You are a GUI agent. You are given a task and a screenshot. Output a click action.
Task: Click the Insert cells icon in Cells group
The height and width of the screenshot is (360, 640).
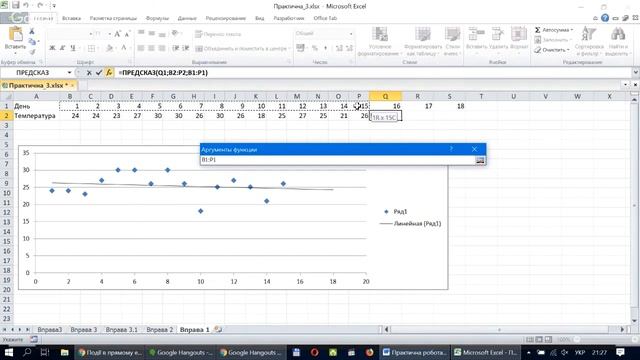[476, 33]
